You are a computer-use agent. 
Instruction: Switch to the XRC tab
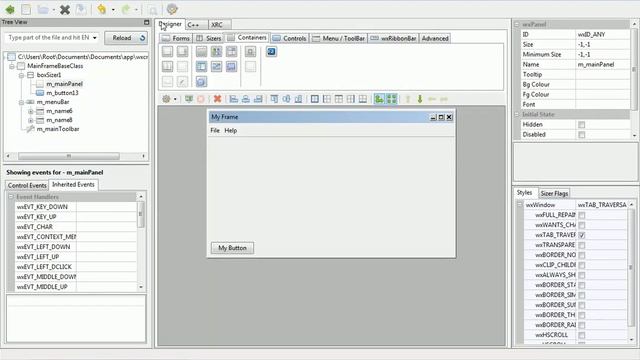217,25
